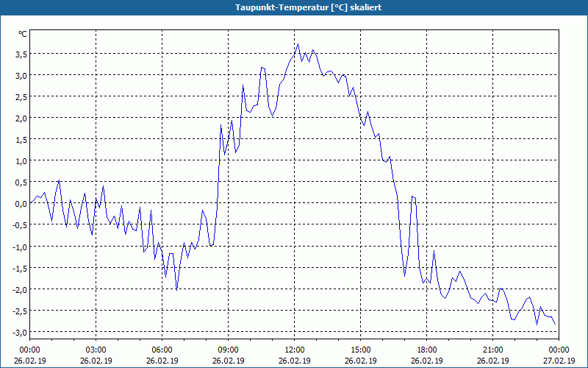Viewport: 588px width, 368px height.
Task: Click the 15:00 time axis label
Action: (361, 350)
